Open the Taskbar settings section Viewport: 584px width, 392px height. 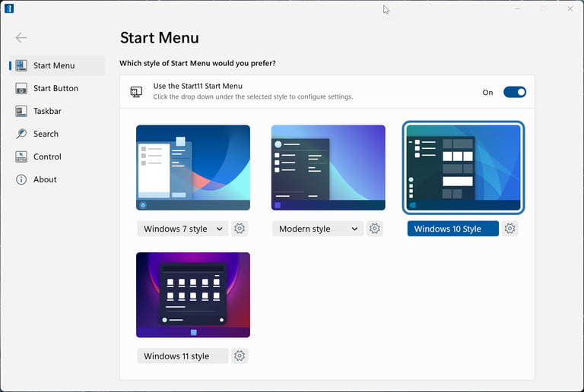[x=47, y=111]
